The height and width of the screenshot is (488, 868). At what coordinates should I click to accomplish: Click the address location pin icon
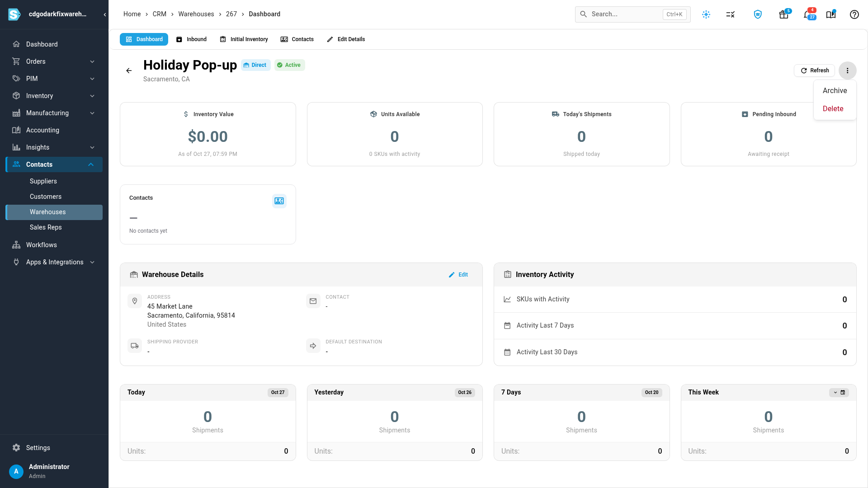[135, 301]
